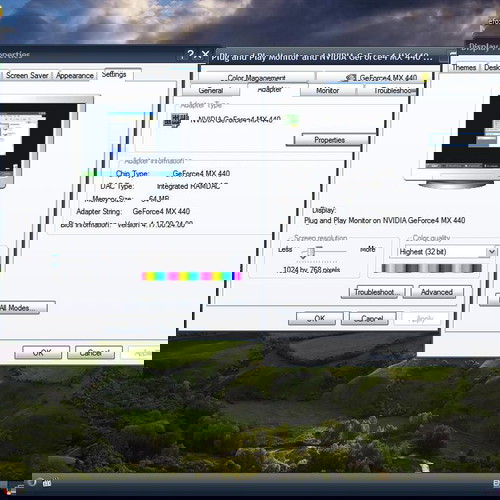Click OK in the left Display window
Screen dimensions: 500x500
tap(42, 353)
